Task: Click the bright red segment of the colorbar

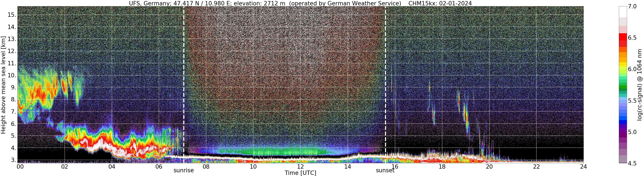Action: pos(623,37)
